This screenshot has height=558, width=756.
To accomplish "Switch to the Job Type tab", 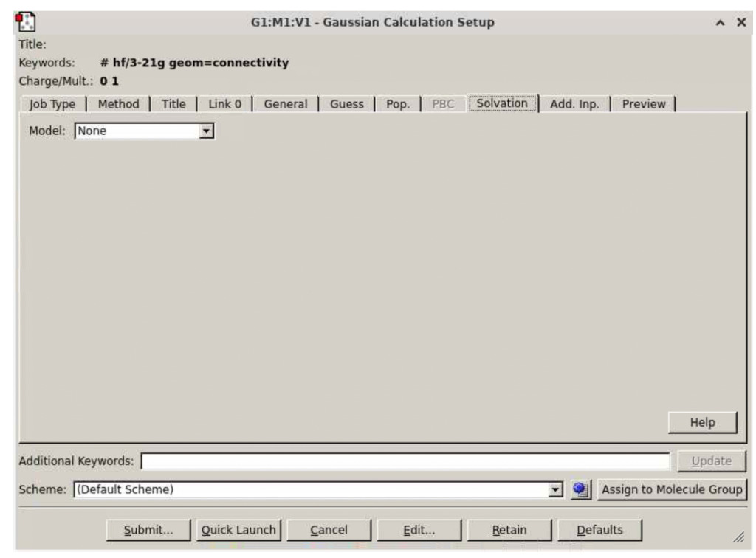I will [52, 104].
